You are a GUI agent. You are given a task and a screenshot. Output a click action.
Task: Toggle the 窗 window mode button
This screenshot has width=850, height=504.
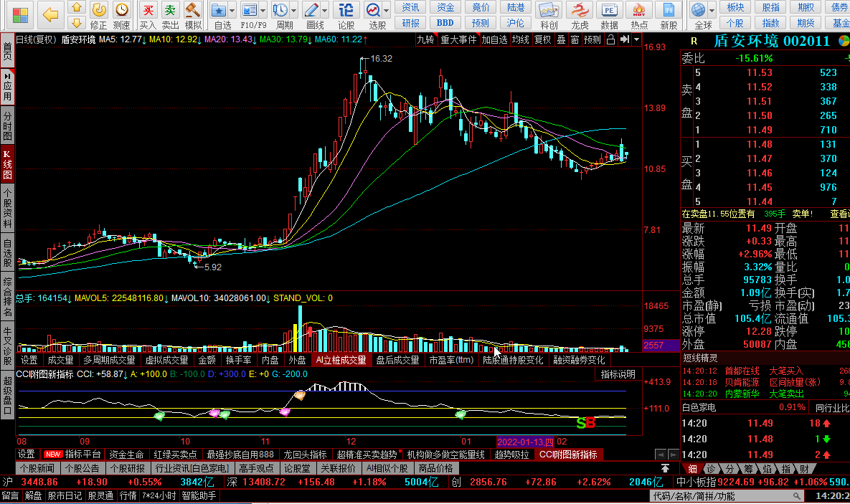[x=575, y=39]
